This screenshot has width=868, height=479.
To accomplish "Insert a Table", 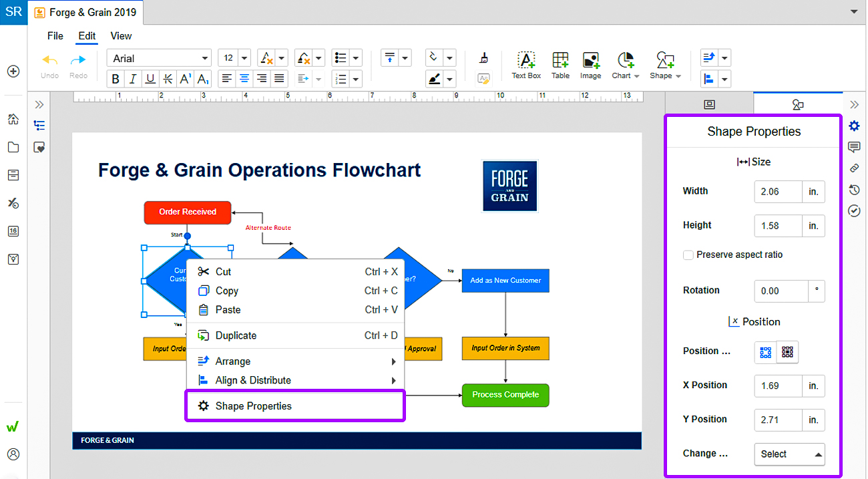I will 560,65.
